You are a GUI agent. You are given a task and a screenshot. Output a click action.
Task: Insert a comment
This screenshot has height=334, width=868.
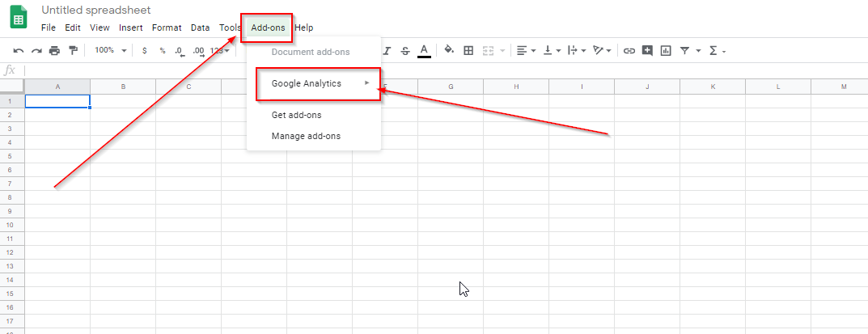pos(647,51)
